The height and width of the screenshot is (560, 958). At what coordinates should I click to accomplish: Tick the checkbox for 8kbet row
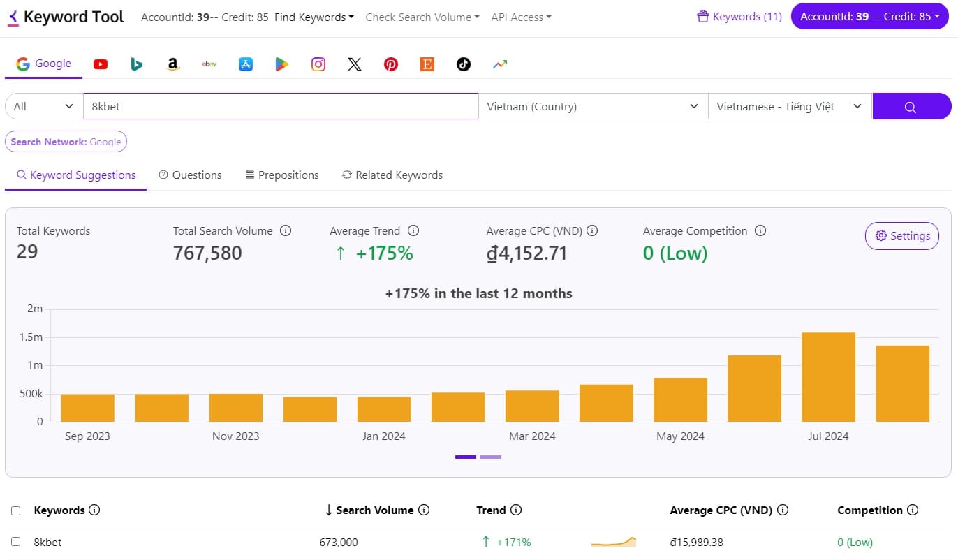pyautogui.click(x=16, y=542)
